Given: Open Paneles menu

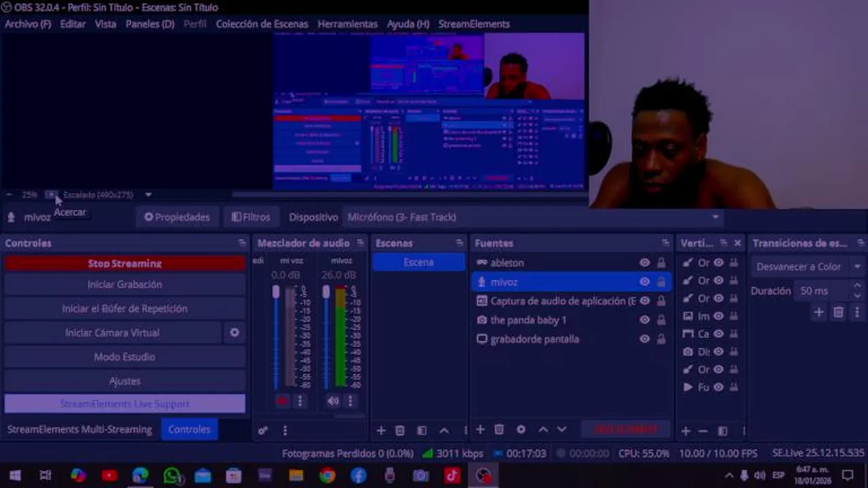Looking at the screenshot, I should (150, 24).
